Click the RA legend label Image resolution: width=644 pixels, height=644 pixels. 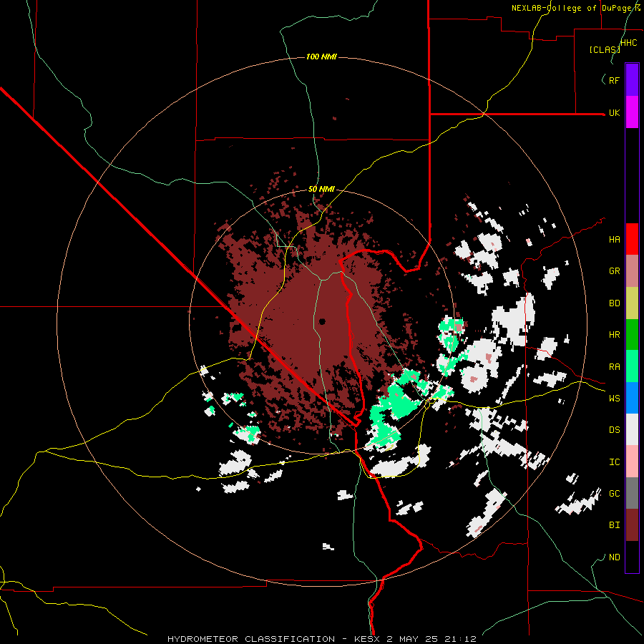pos(614,367)
